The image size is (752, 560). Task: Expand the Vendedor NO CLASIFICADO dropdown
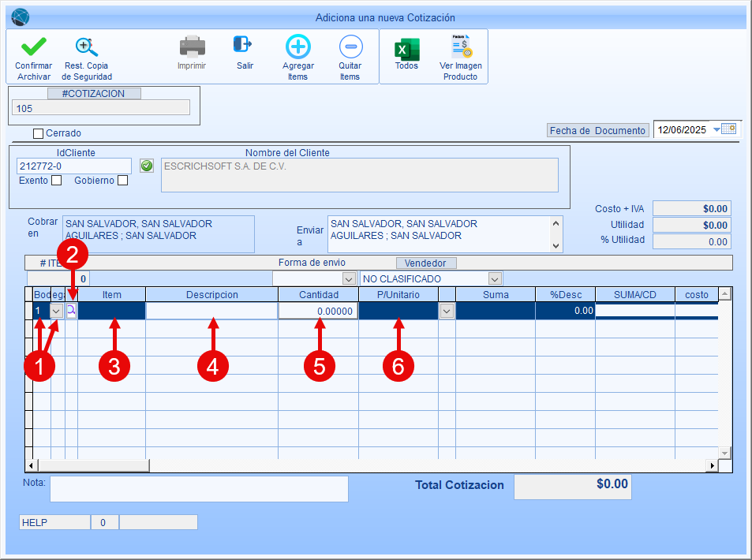point(495,278)
